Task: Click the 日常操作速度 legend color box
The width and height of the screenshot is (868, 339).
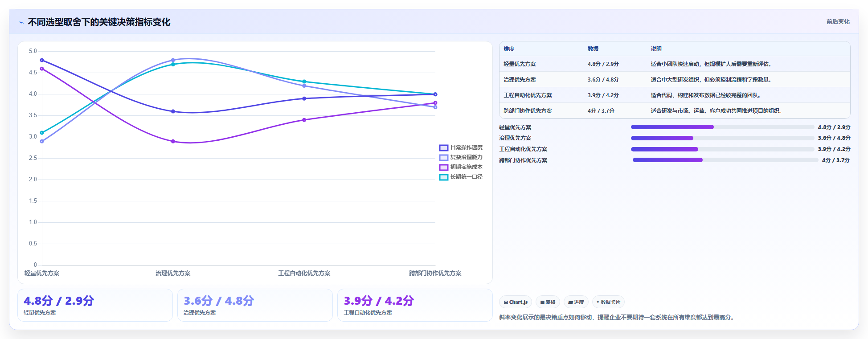Action: 444,148
